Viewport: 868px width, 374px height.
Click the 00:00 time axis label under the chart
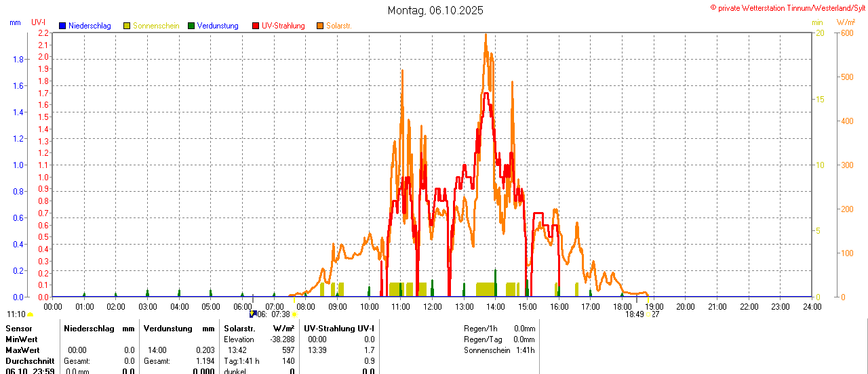[x=52, y=307]
